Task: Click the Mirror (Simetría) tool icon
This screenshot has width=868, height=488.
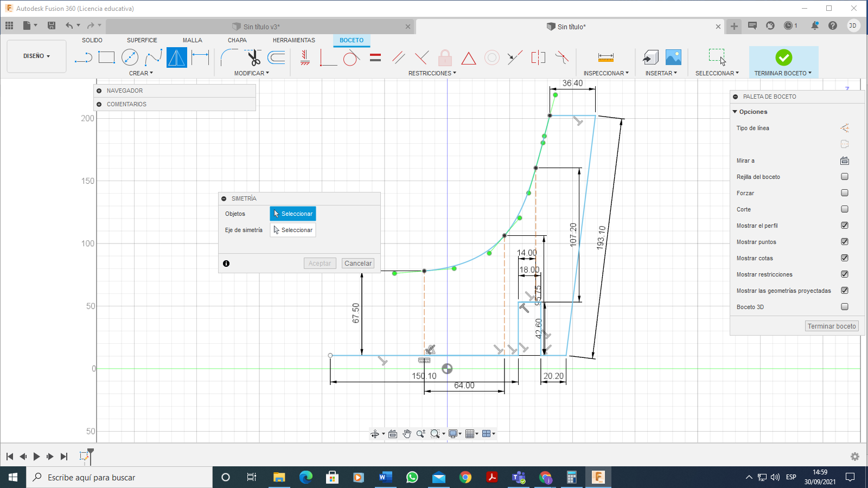Action: click(x=177, y=57)
